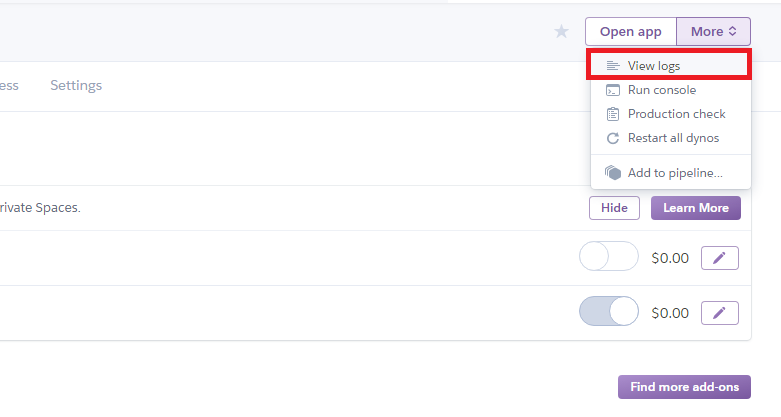Click the favorite star icon
Screen dimensions: 781x417
coord(561,31)
